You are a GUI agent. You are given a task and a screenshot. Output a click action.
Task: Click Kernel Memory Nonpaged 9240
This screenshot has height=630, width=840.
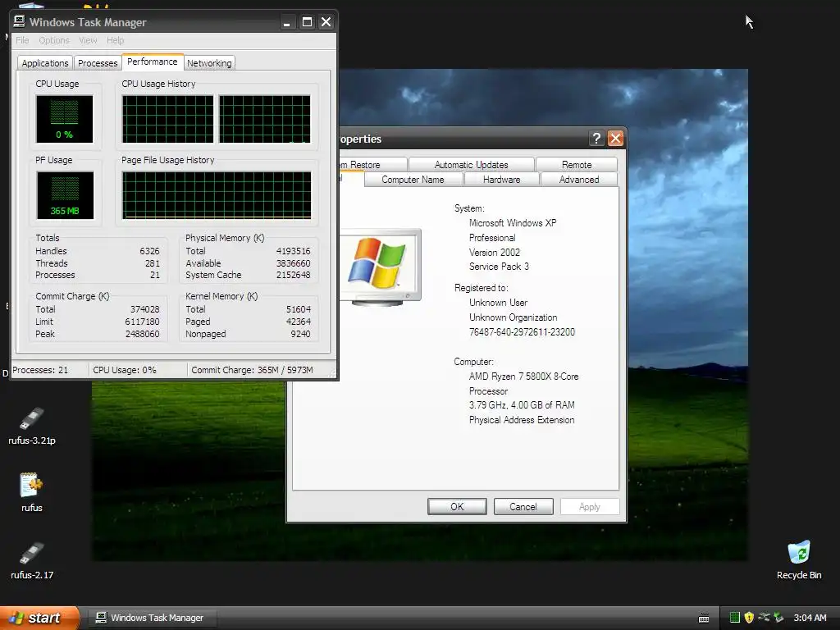[300, 334]
